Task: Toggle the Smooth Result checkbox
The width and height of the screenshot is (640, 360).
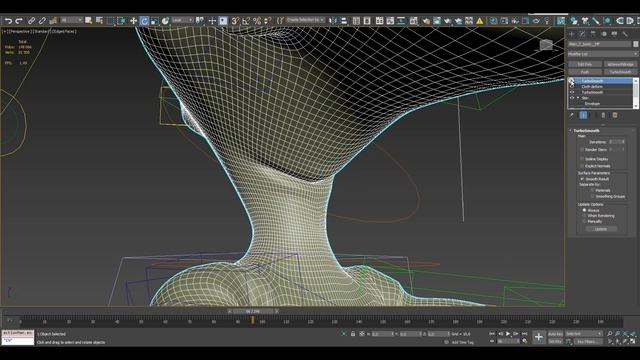Action: [x=582, y=179]
